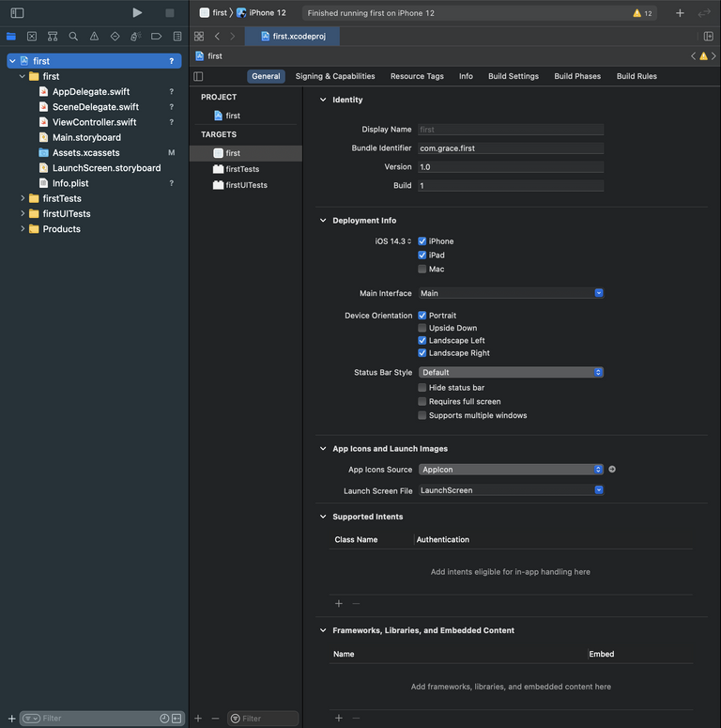Open the Breakpoint navigator
The width and height of the screenshot is (721, 728).
coord(157,37)
